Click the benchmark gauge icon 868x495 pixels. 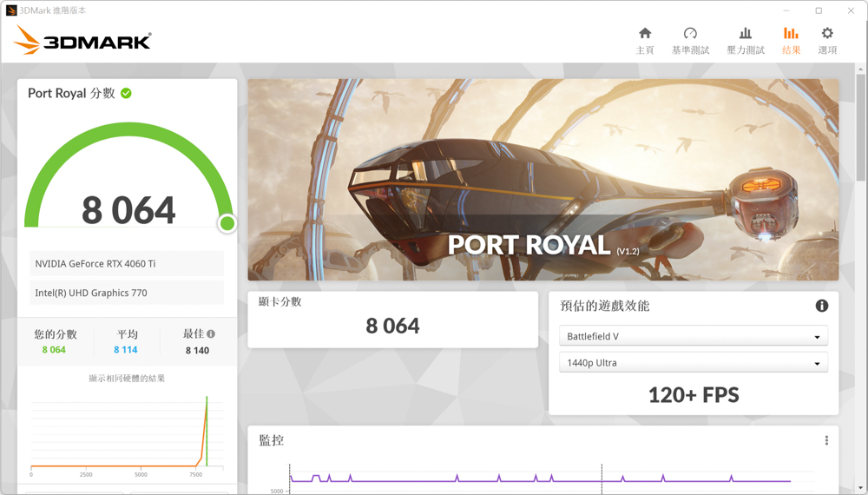[690, 33]
